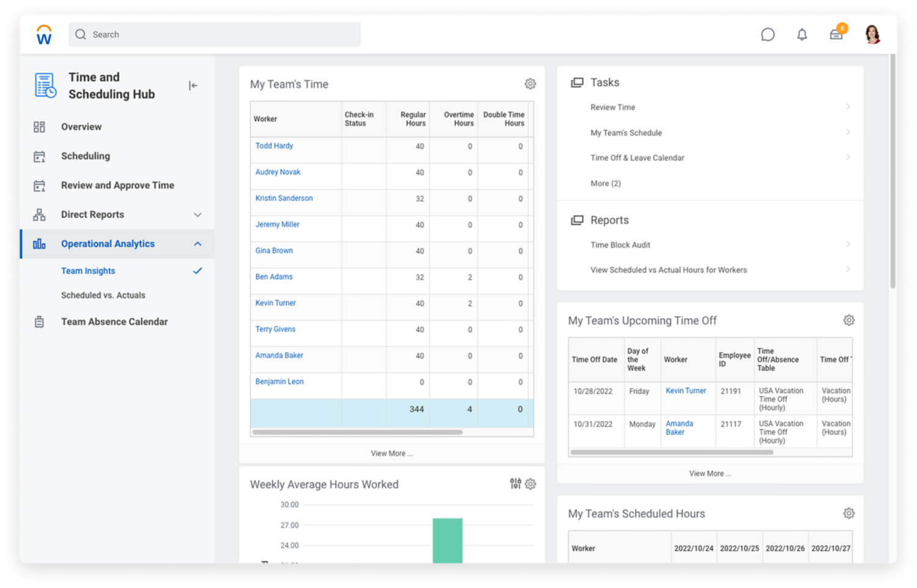
Task: Open Todd Hardy's worker link
Action: click(x=274, y=146)
